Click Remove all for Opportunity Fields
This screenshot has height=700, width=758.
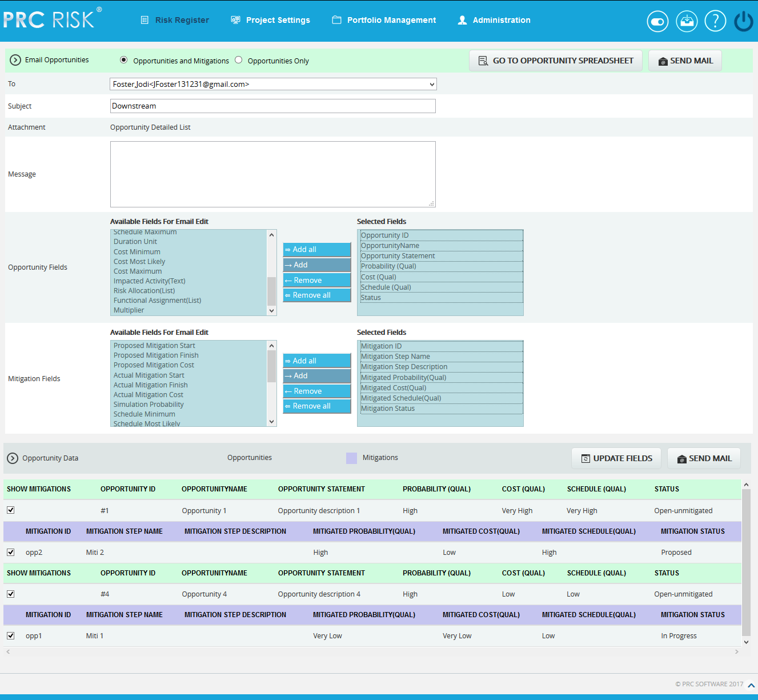pyautogui.click(x=317, y=295)
